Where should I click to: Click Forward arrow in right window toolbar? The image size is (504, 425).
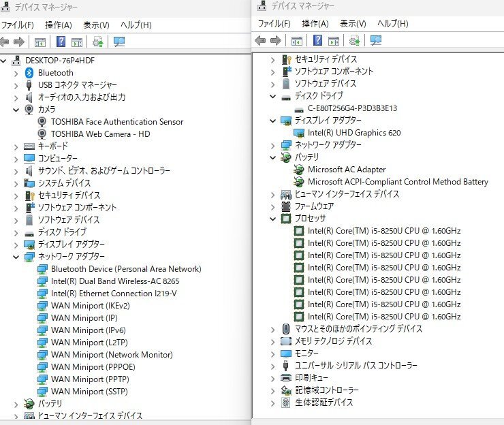[x=276, y=40]
